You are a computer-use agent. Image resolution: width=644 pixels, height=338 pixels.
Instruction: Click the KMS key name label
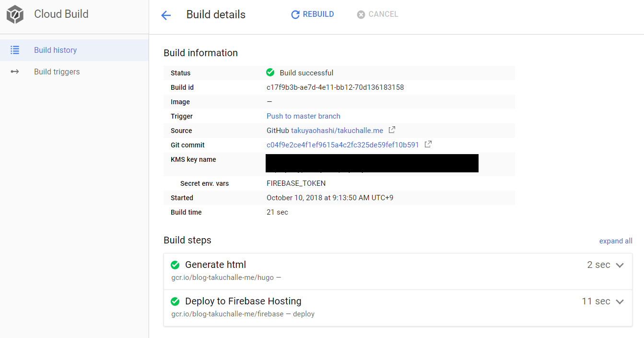point(193,159)
